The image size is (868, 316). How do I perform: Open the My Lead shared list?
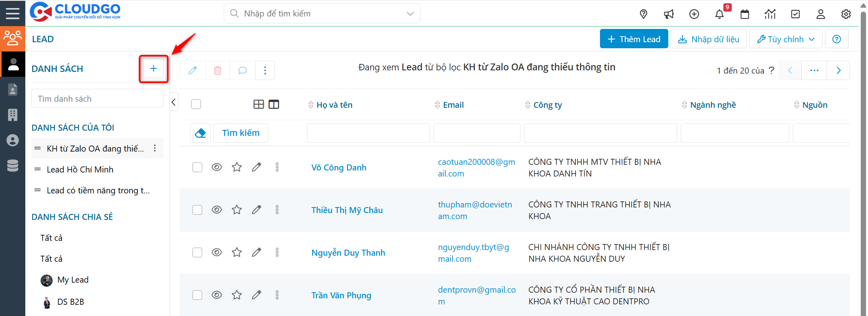(73, 280)
